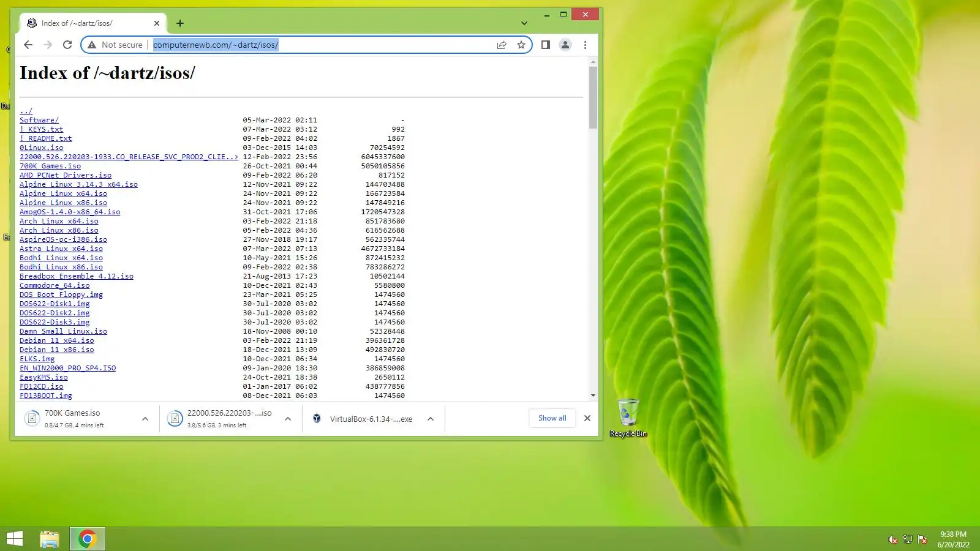This screenshot has height=551, width=980.
Task: Click the AmogOS-1.4.0-x86_64.iso link
Action: pyautogui.click(x=70, y=212)
